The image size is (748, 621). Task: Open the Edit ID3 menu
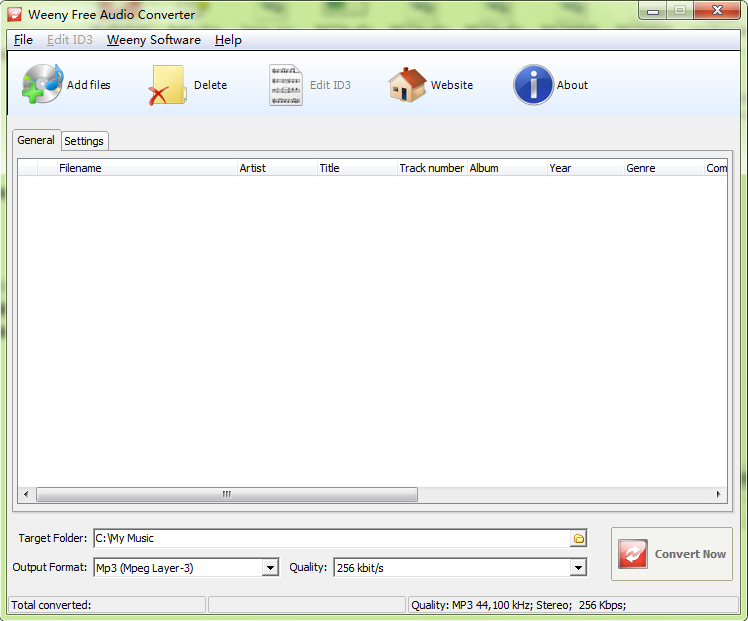[x=70, y=40]
